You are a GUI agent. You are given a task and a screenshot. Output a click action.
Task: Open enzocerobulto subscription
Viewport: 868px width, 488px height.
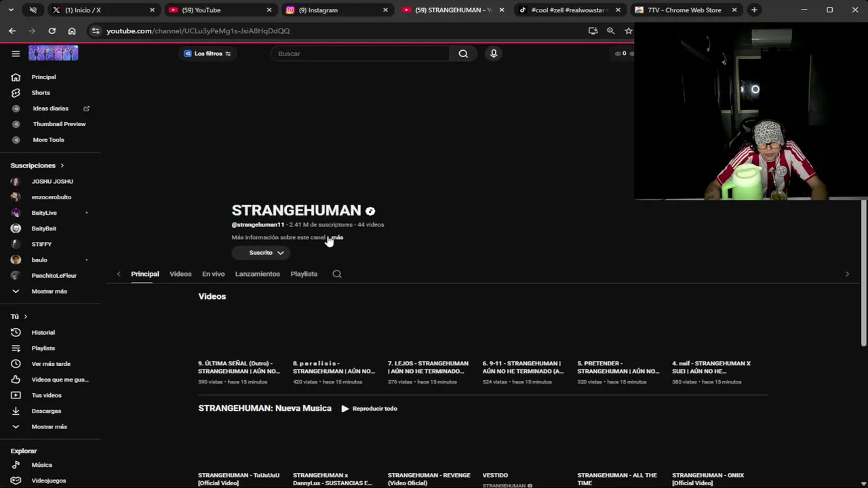pyautogui.click(x=50, y=197)
